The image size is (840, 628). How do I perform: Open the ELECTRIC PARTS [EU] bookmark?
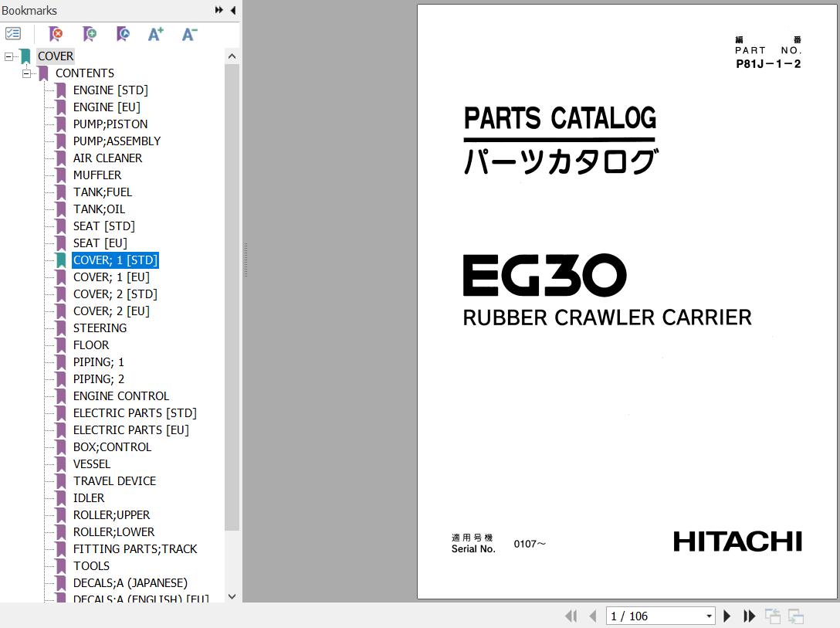tap(130, 429)
